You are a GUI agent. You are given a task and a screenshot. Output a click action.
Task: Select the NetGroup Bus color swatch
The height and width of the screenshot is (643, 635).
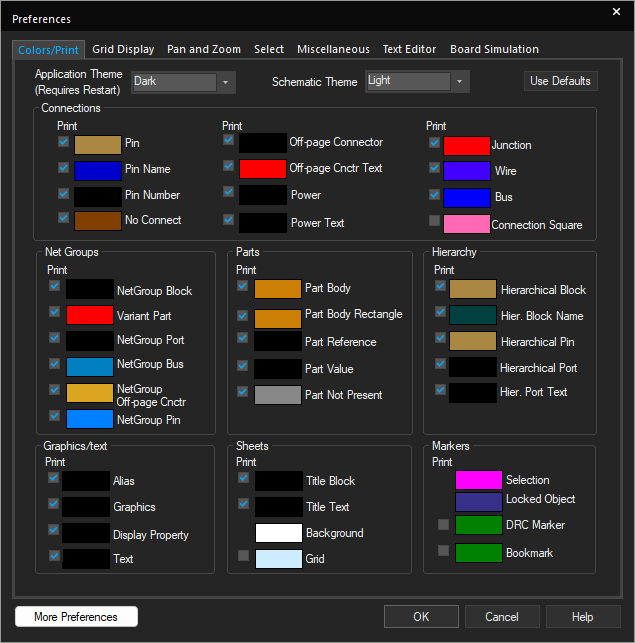coord(90,365)
